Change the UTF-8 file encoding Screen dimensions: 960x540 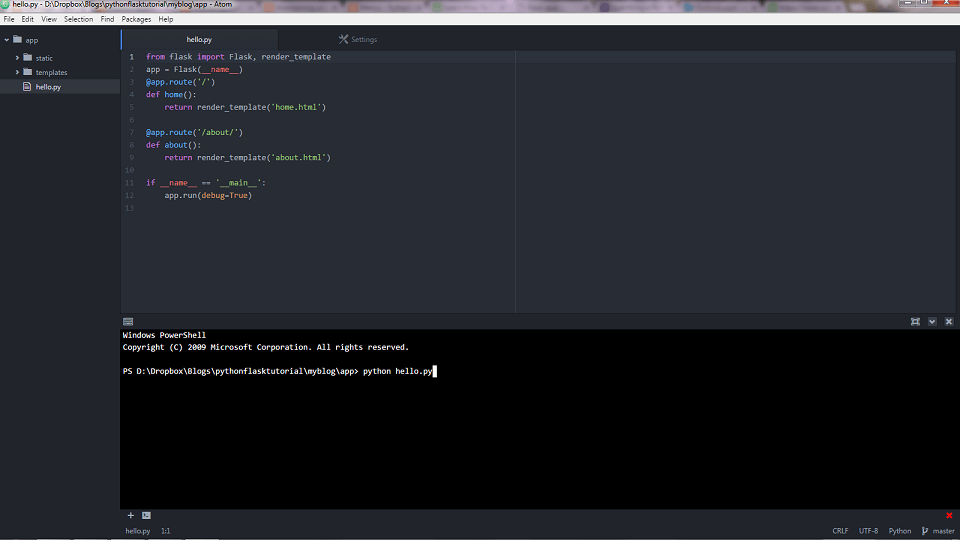point(868,531)
